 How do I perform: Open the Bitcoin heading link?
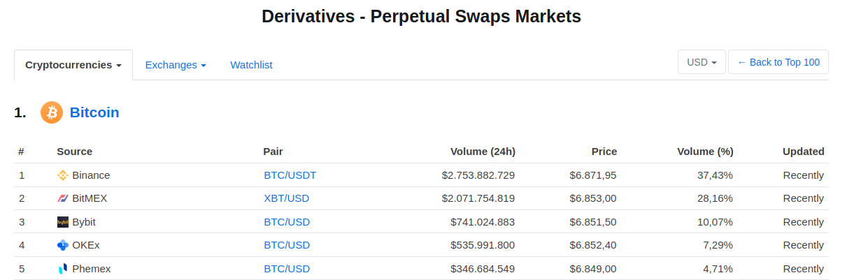(94, 112)
